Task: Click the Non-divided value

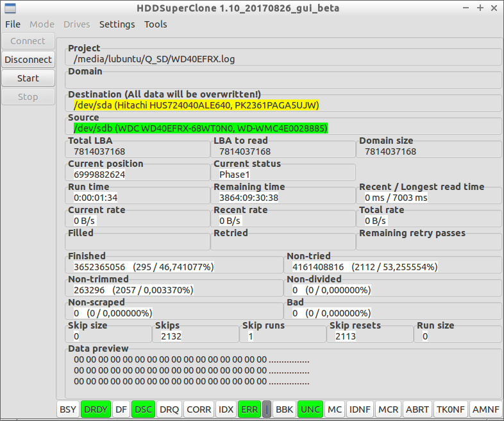Action: [x=332, y=291]
